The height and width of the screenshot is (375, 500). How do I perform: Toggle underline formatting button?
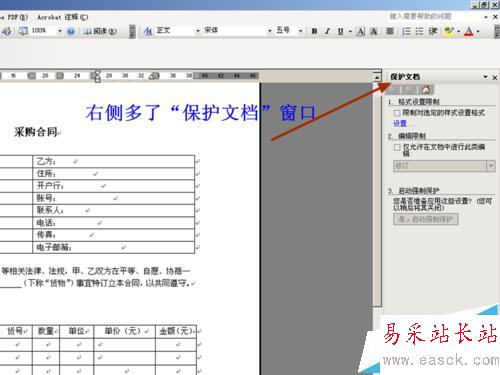point(340,31)
